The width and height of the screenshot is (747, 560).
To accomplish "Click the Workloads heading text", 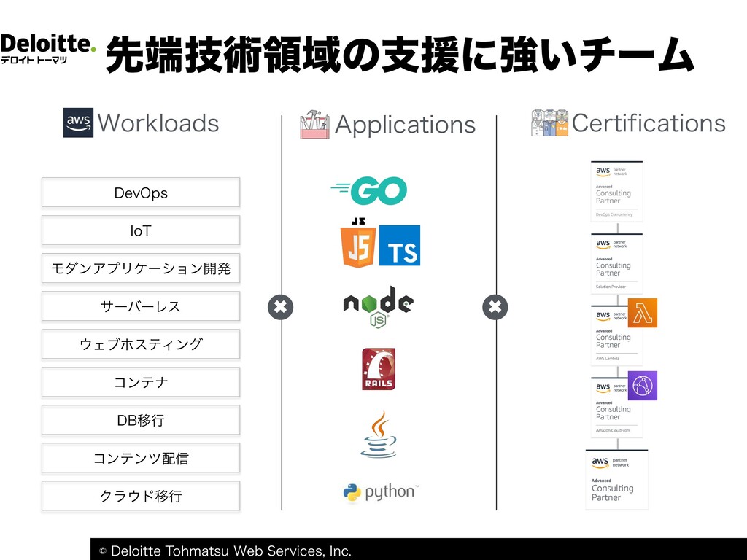I will 158,122.
